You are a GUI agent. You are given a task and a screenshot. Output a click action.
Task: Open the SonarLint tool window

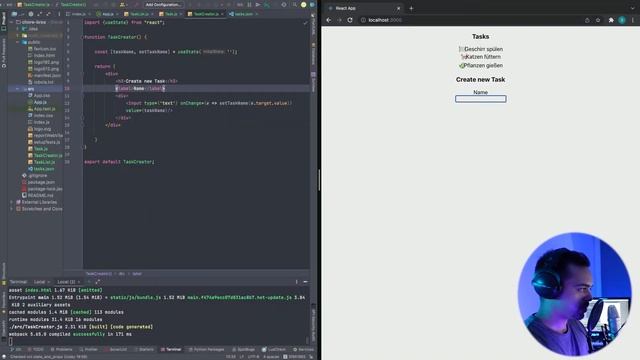click(116, 349)
